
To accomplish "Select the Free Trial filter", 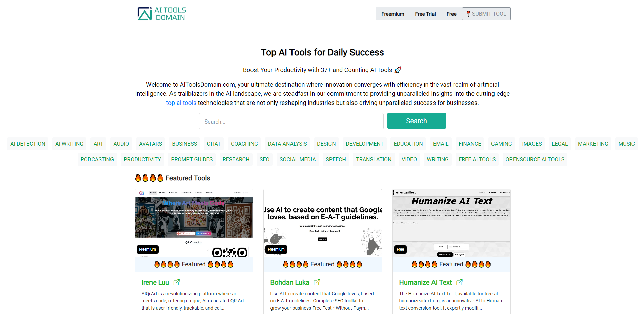I will click(x=425, y=14).
